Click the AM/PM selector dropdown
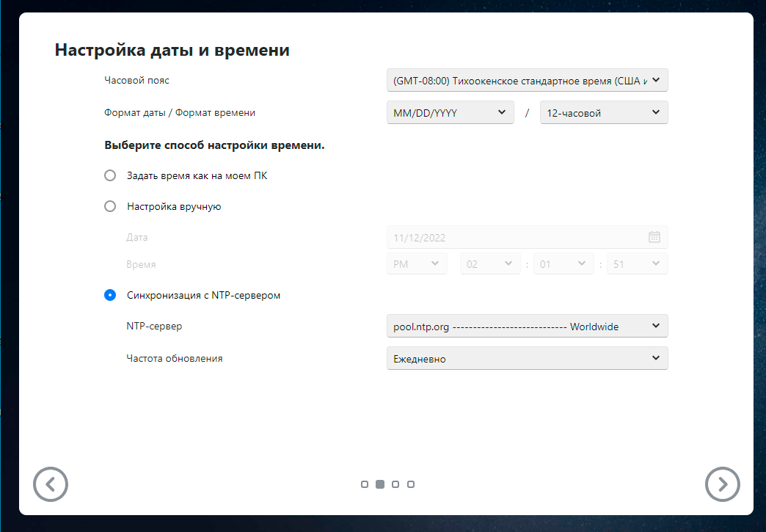The width and height of the screenshot is (766, 532). 416,263
